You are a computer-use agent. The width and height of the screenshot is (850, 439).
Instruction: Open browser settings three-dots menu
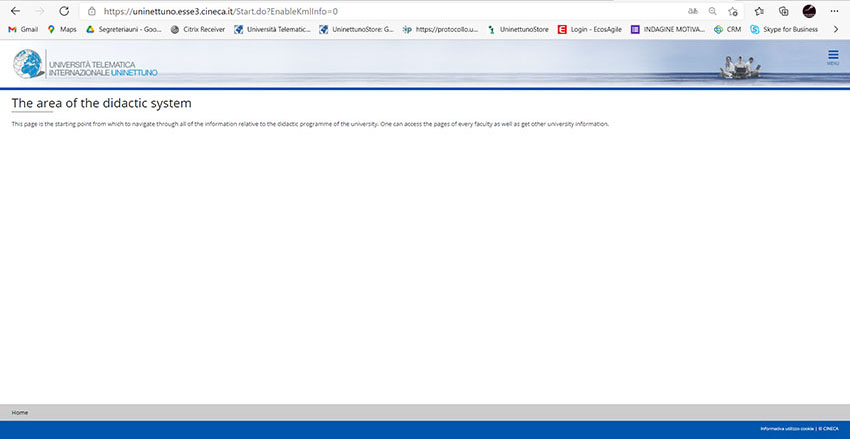click(834, 11)
